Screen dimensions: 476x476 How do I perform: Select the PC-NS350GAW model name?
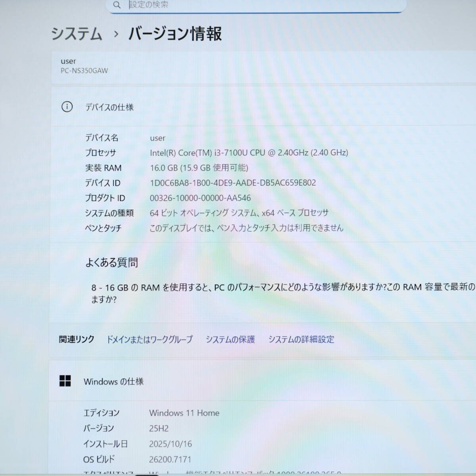tap(84, 71)
